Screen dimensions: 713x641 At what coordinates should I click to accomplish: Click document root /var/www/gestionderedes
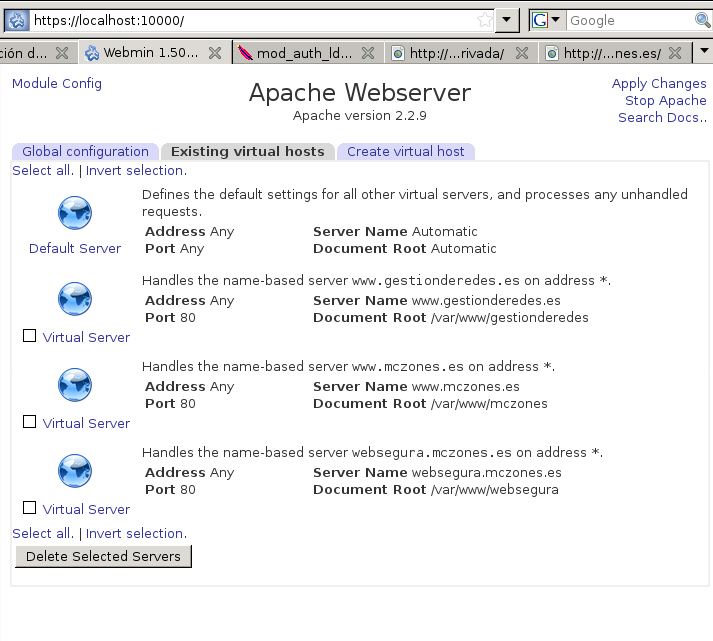coord(510,317)
